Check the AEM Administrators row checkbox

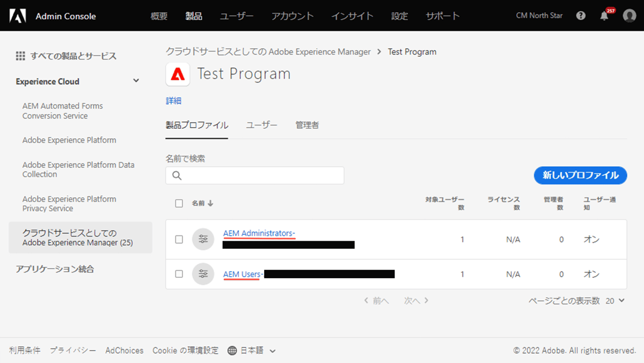tap(179, 240)
